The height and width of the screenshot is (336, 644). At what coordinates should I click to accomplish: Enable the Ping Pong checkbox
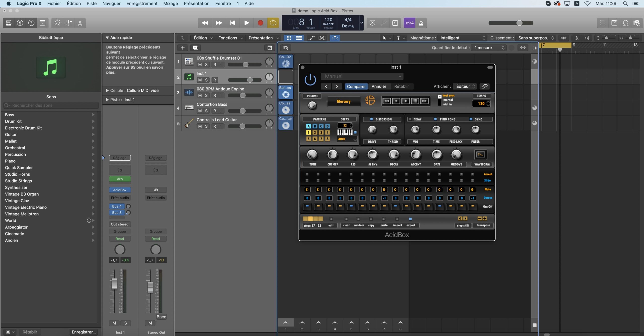coord(435,119)
